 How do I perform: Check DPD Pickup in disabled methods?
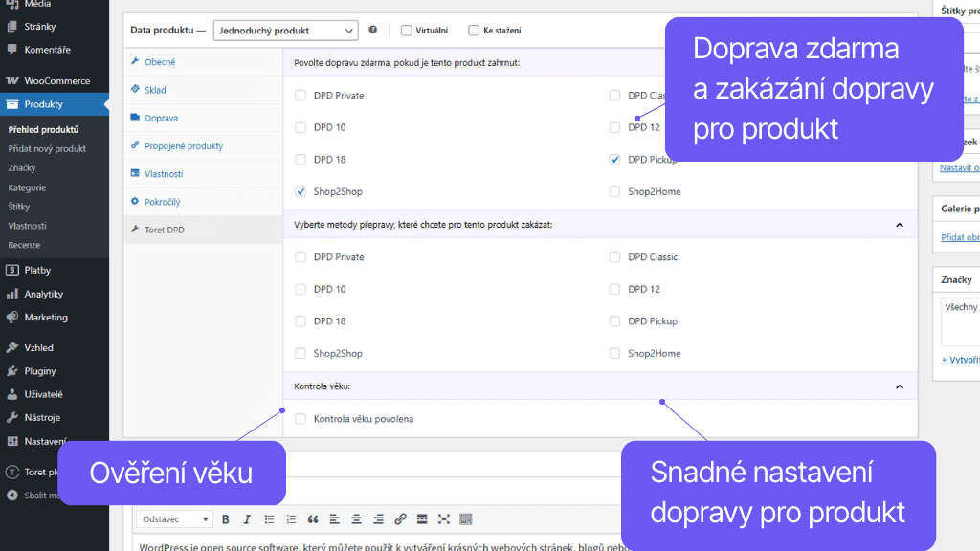[615, 321]
